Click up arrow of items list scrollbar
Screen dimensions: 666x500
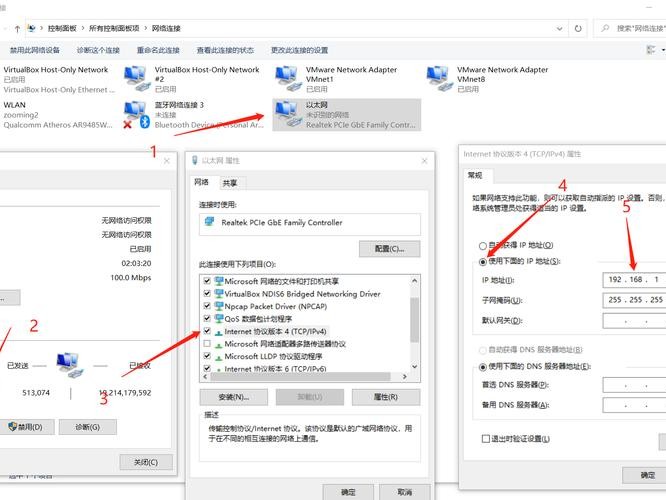click(x=415, y=281)
